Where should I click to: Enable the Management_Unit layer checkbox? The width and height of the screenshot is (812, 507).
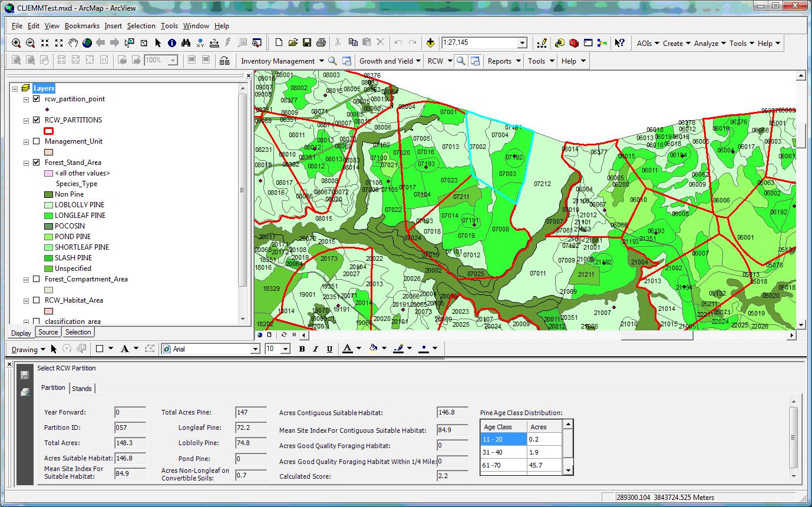point(37,141)
